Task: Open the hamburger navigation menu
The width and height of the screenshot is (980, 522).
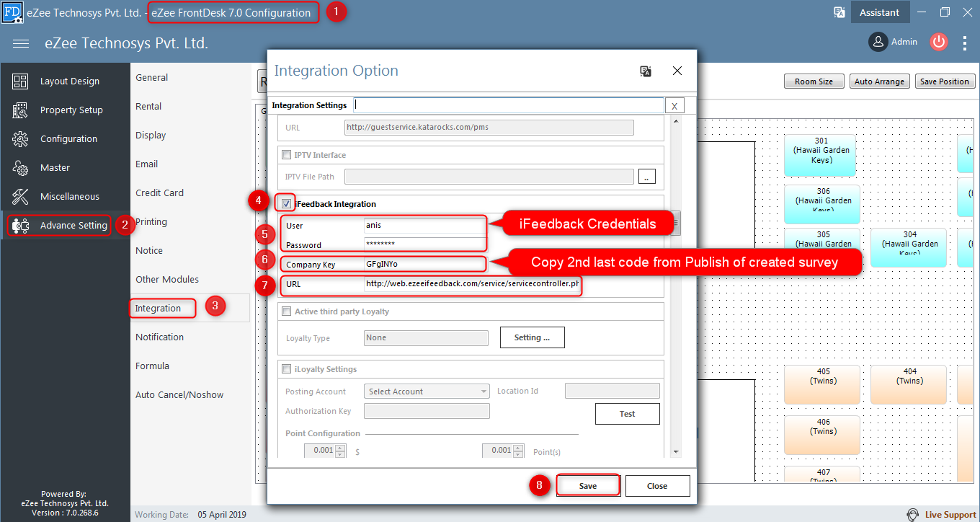Action: 21,43
